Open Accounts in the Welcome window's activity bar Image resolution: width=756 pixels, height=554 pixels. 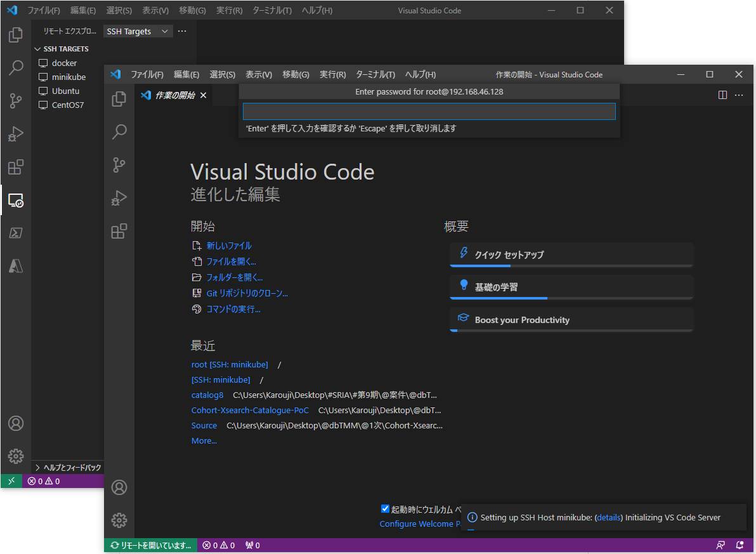119,487
